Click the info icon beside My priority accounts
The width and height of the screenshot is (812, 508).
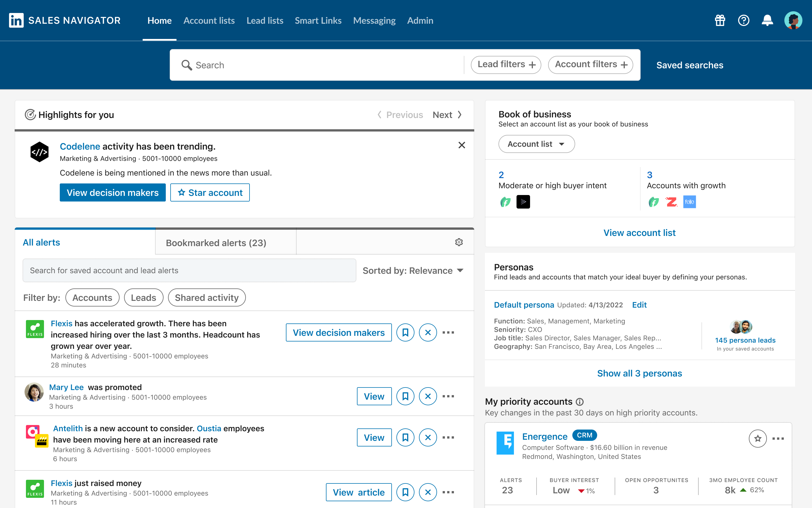click(x=580, y=402)
